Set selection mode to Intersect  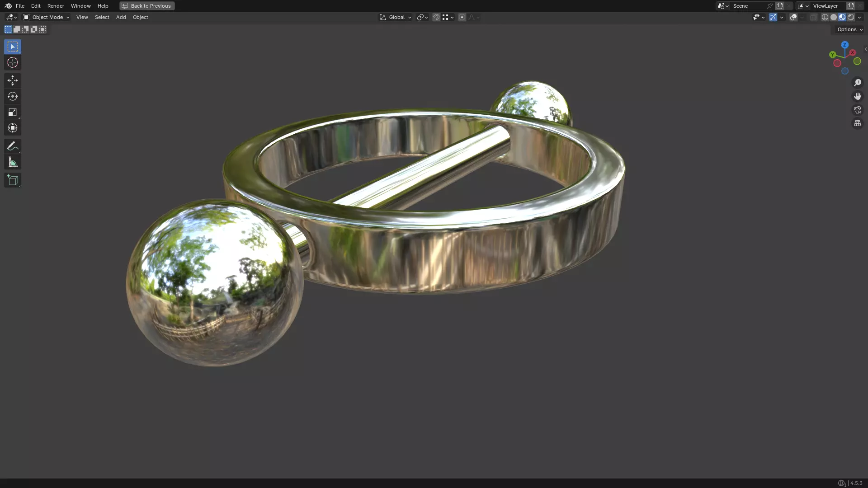tap(42, 29)
